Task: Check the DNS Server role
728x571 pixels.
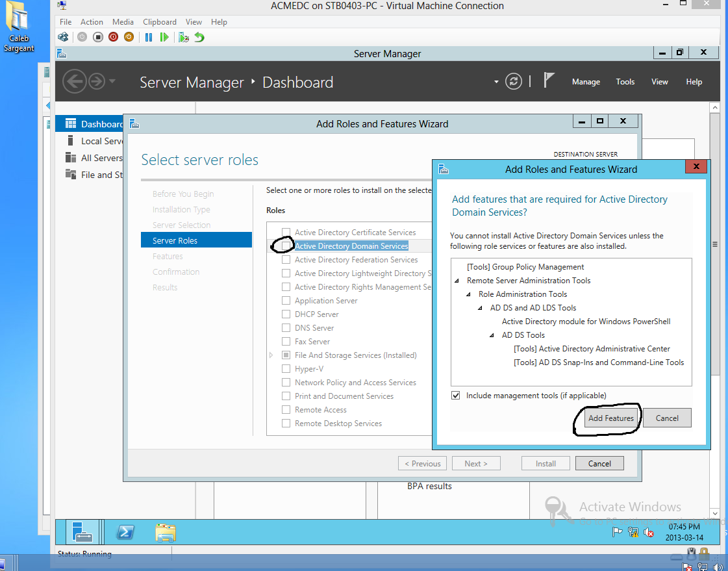Action: (x=286, y=328)
